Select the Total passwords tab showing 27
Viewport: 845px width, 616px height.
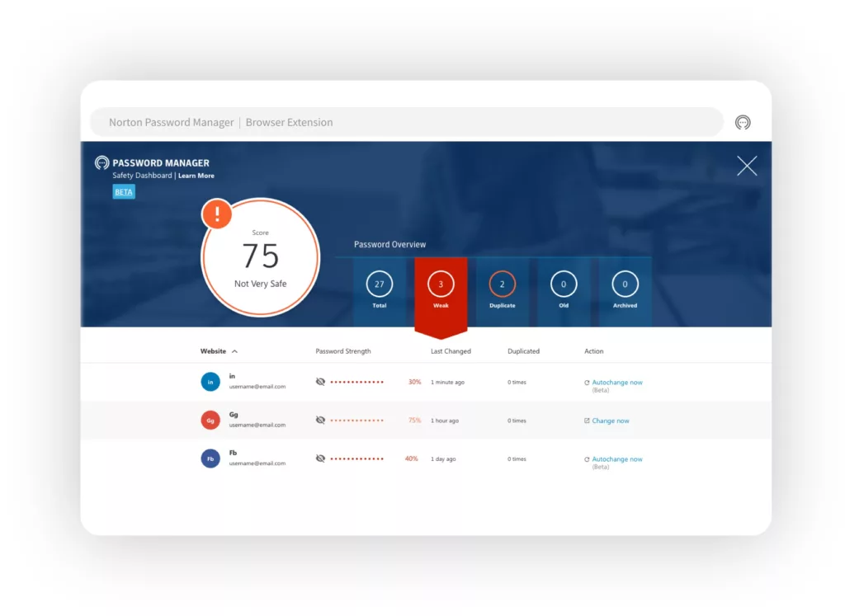coord(380,292)
